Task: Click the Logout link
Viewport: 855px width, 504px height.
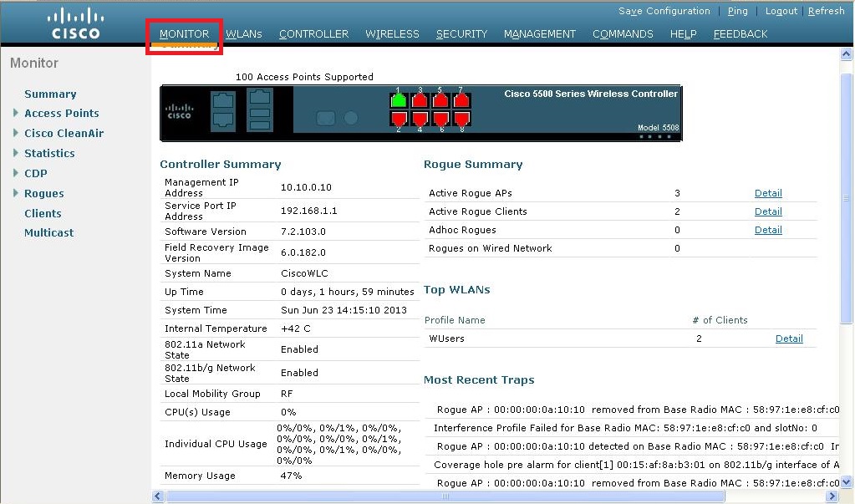Action: click(781, 11)
